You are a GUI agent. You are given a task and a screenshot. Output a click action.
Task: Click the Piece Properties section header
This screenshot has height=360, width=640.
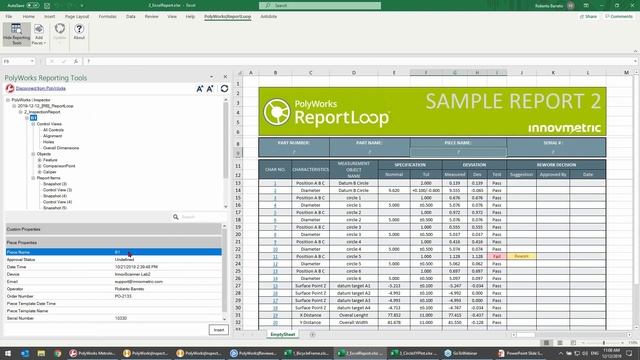click(113, 242)
